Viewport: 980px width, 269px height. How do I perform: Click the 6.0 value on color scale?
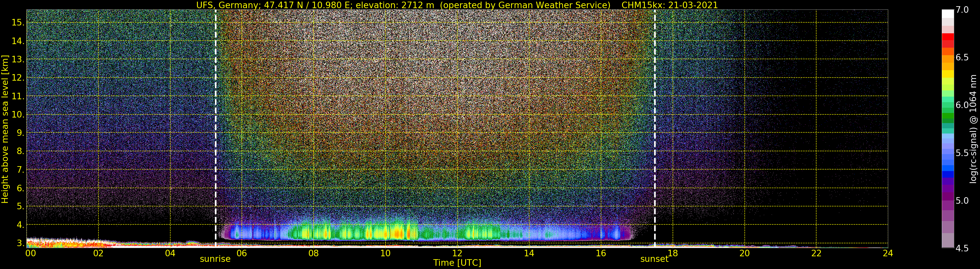[962, 105]
